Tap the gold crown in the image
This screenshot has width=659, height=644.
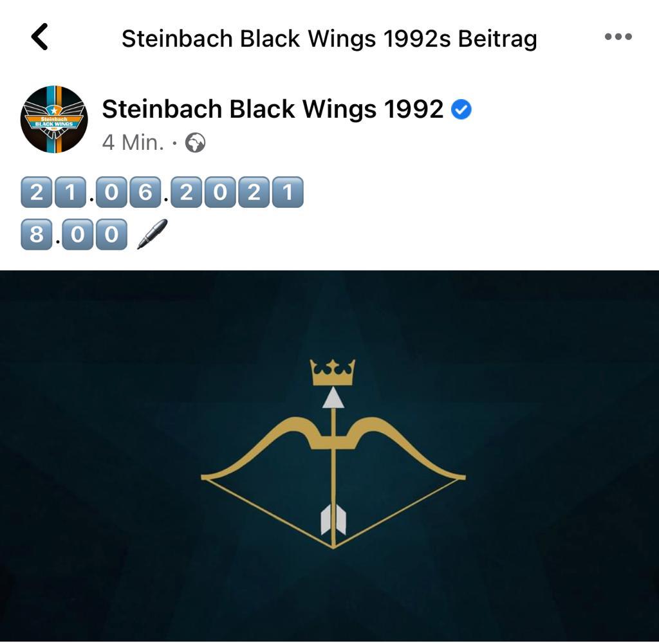333,372
